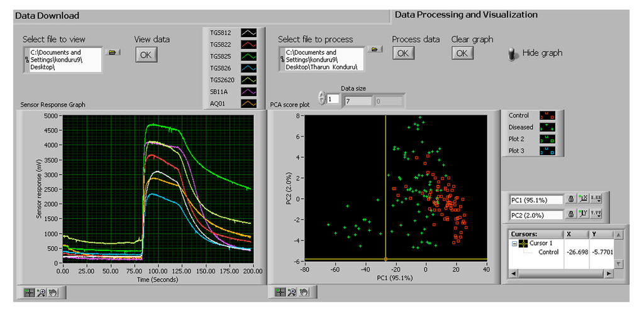Image resolution: width=644 pixels, height=313 pixels.
Task: Click the Data size index stepper
Action: (322, 98)
